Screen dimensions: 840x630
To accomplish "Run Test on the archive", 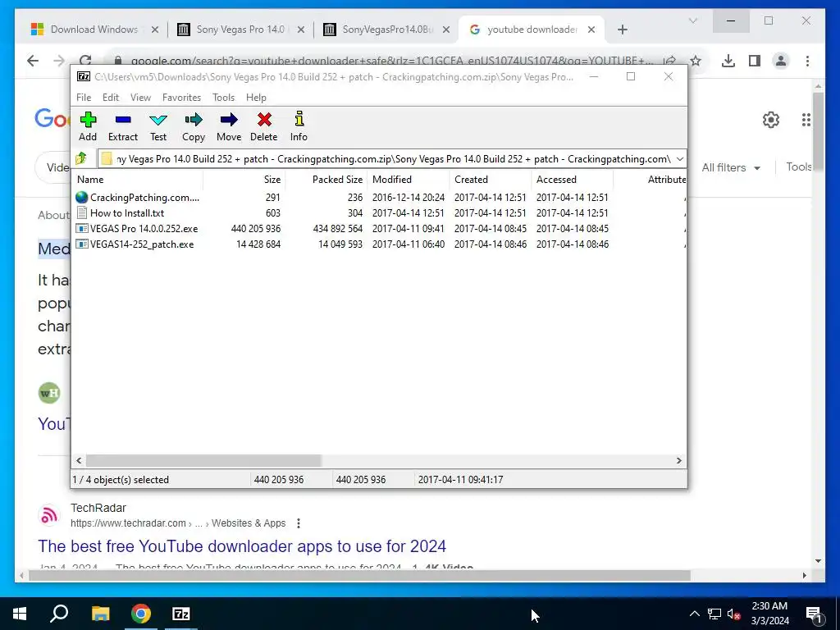I will point(158,126).
